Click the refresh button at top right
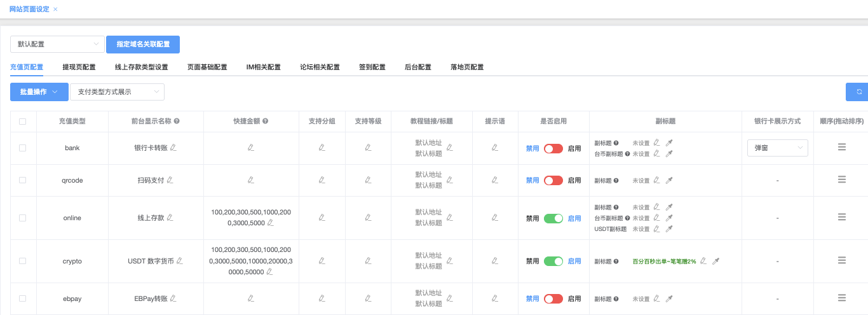The width and height of the screenshot is (868, 315). coord(858,92)
